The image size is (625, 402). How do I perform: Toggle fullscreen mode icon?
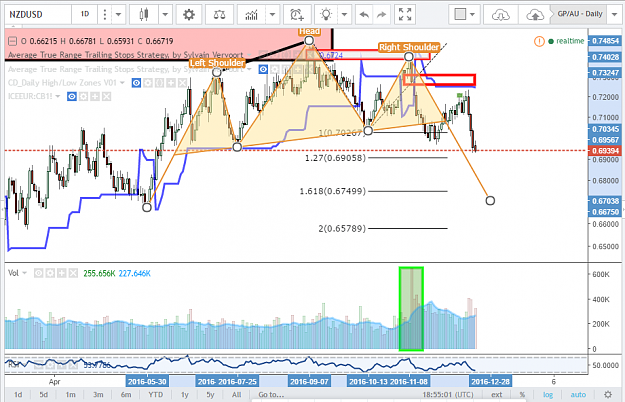click(x=405, y=14)
